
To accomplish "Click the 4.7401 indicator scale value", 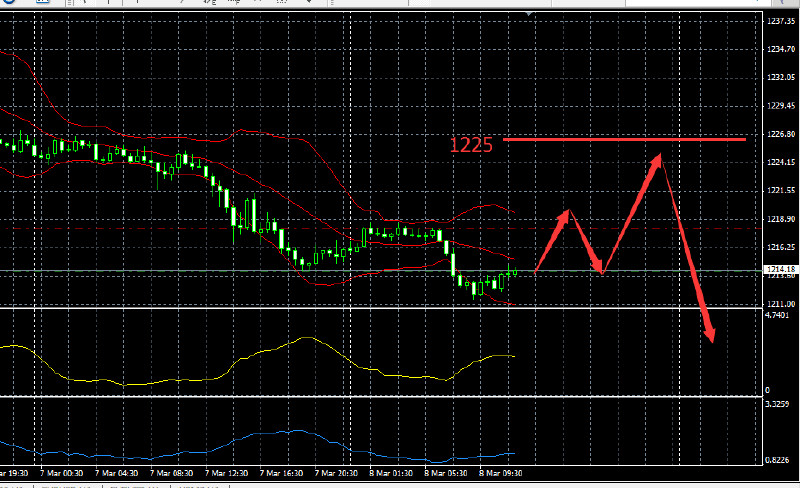I will pyautogui.click(x=777, y=315).
